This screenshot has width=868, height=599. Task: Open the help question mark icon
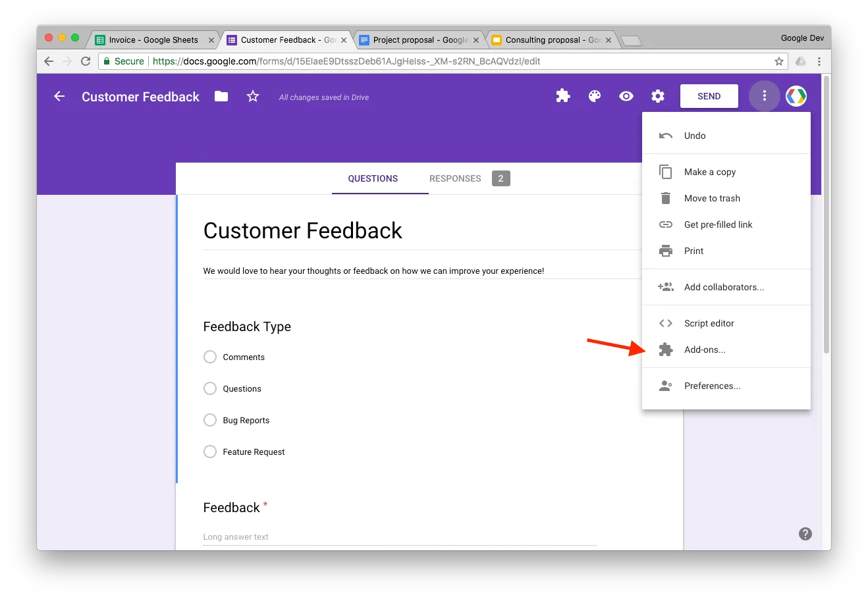click(x=805, y=533)
